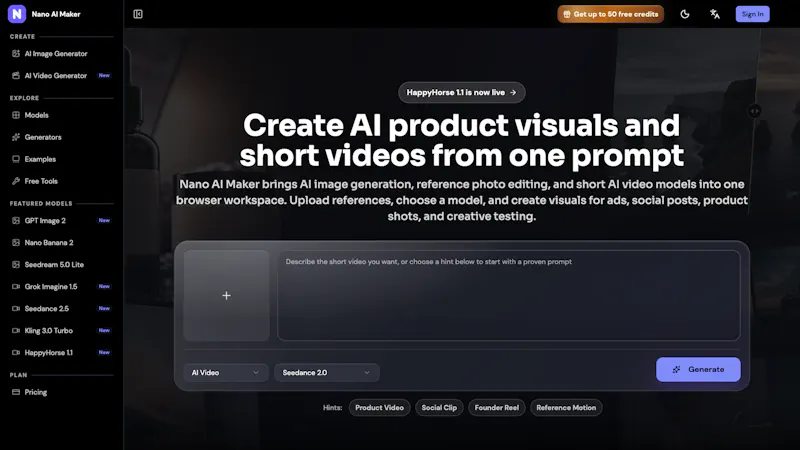Click the Models grid icon

pyautogui.click(x=16, y=115)
